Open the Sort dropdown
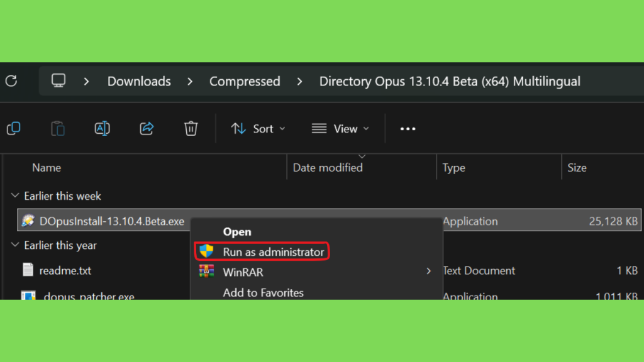 [258, 129]
